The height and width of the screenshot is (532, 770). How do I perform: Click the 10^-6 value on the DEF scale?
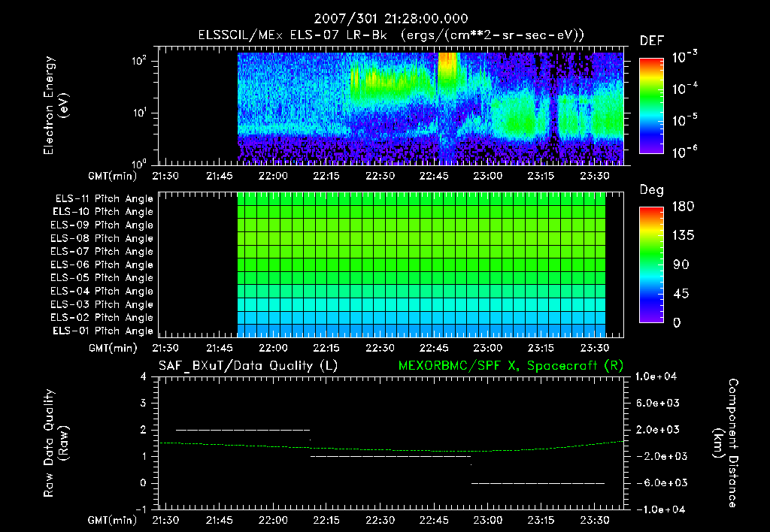coord(684,152)
